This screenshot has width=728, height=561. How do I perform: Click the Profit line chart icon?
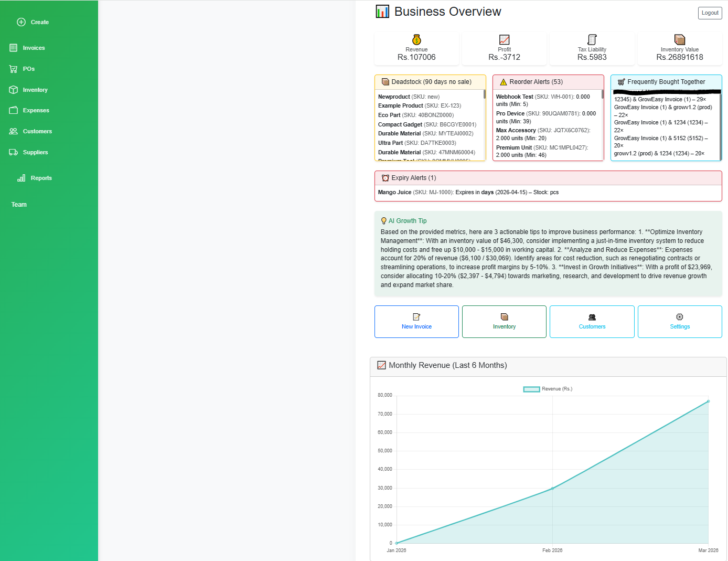pos(504,40)
